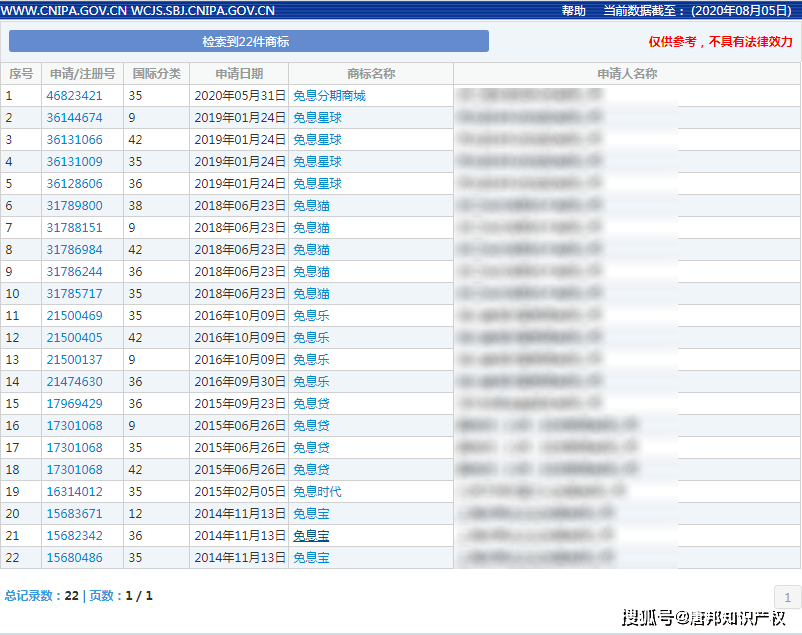
Task: Open underlined 免息宝 trademark in row 21
Action: (x=311, y=536)
